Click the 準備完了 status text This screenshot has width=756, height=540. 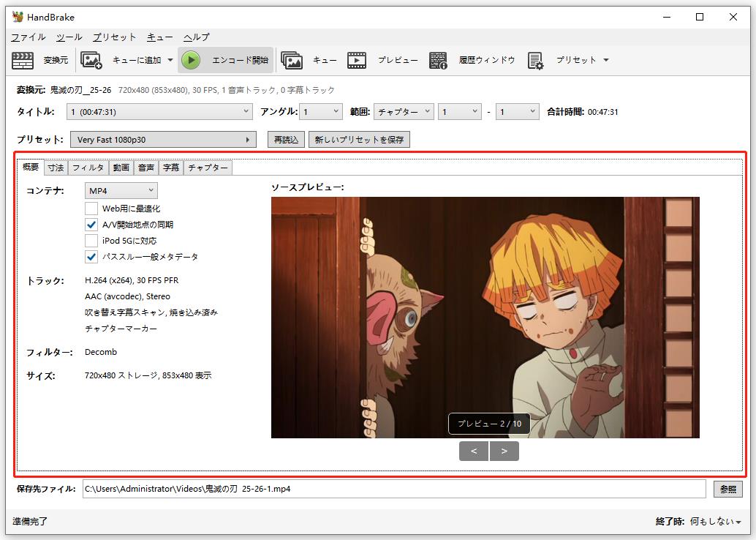[x=30, y=521]
